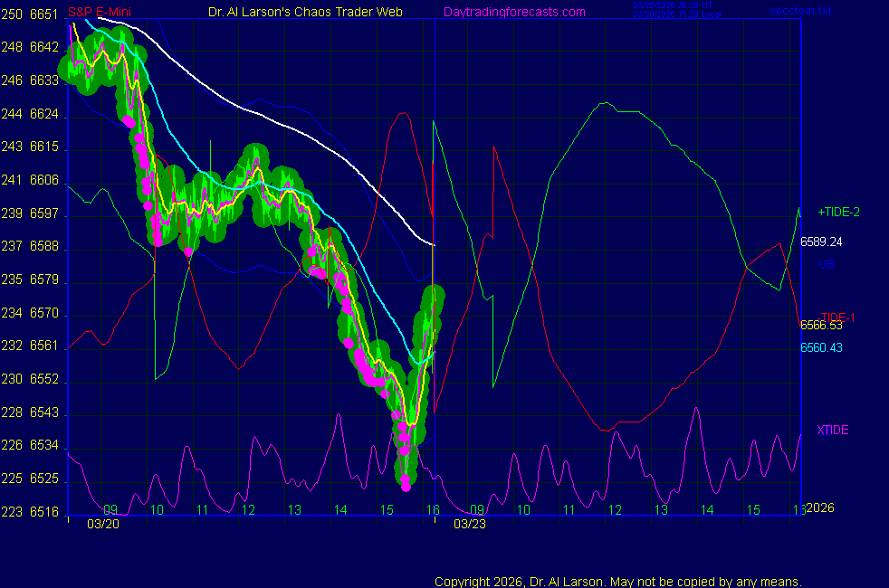Select the XTIDE legend label
The height and width of the screenshot is (588, 889).
pyautogui.click(x=832, y=430)
